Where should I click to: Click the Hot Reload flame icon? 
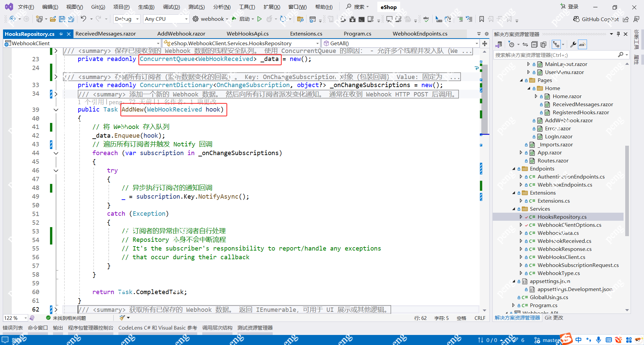[x=269, y=19]
